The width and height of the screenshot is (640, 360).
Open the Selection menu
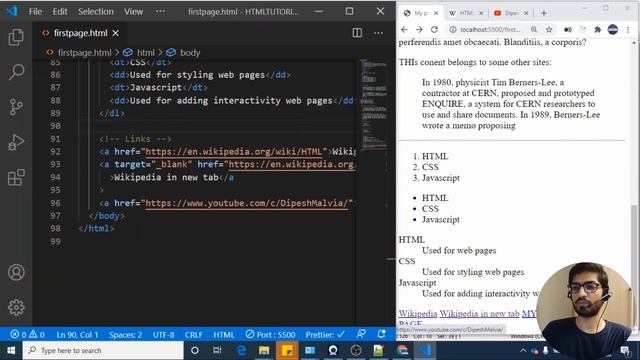(96, 11)
